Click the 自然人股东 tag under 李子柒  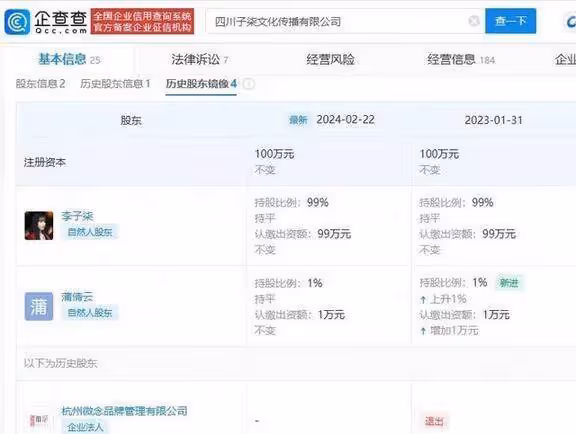(x=90, y=232)
